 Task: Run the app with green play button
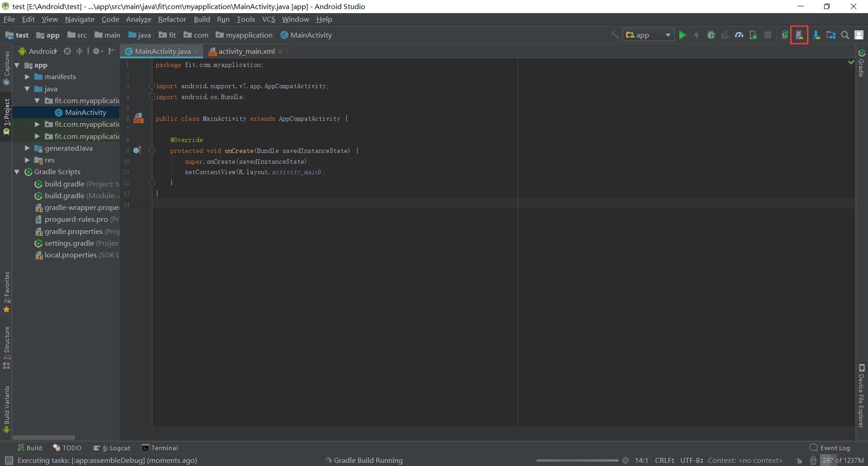[x=683, y=35]
